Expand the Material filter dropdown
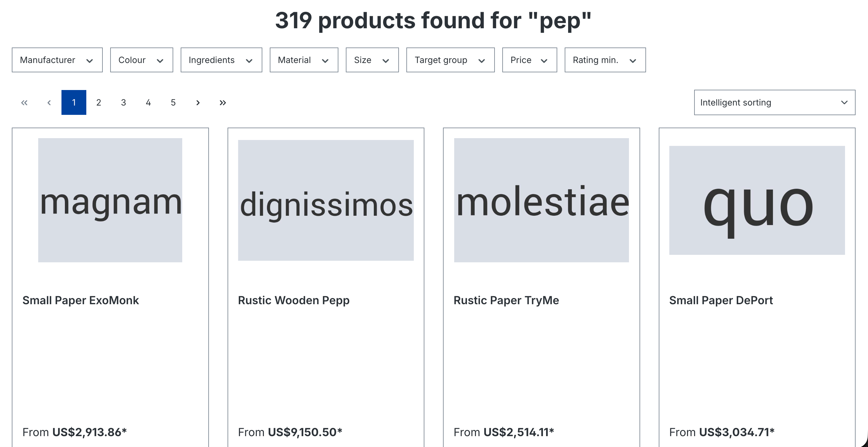 [x=304, y=60]
